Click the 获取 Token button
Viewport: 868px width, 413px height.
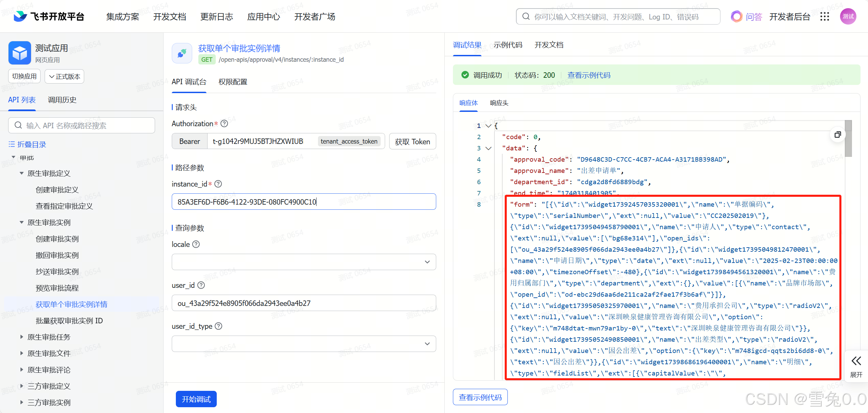412,142
